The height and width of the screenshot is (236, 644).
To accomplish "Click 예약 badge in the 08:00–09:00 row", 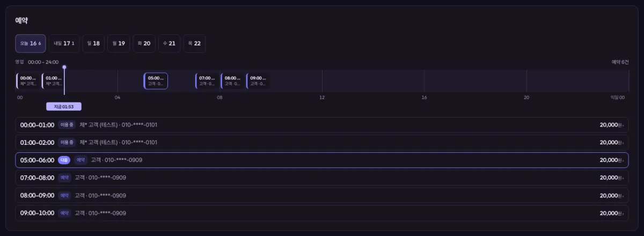I will pos(64,195).
